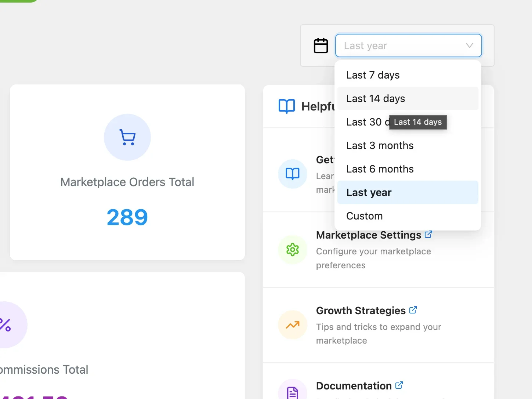
Task: Click the purple percent icon on commissions card
Action: click(x=5, y=325)
